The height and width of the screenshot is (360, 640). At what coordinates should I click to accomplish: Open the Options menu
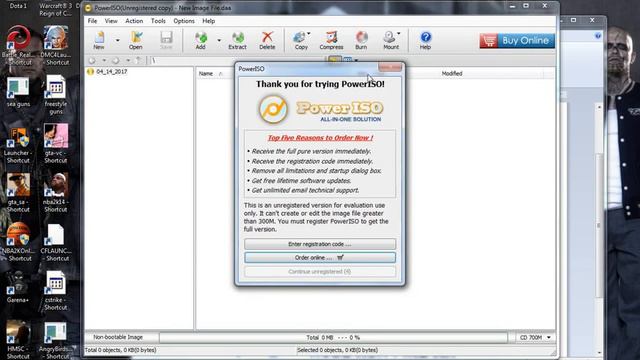[x=184, y=21]
